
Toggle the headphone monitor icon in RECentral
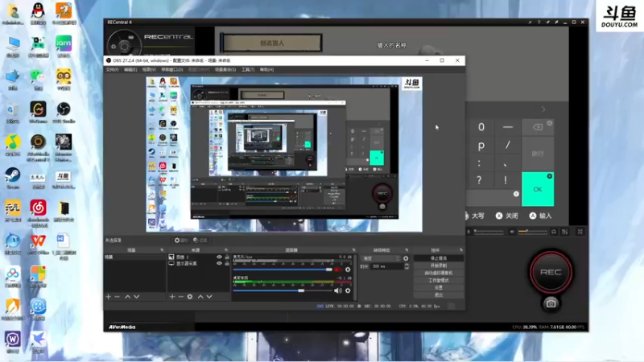(x=554, y=232)
